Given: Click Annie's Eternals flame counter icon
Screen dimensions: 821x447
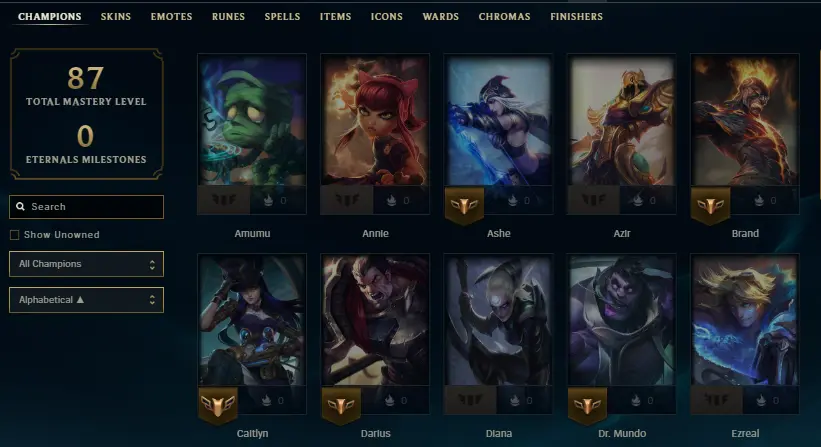Looking at the screenshot, I should pos(392,200).
